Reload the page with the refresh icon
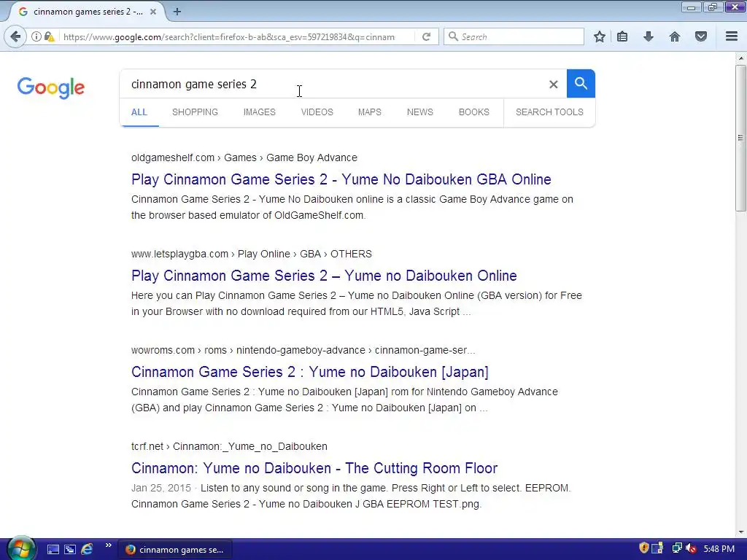The width and height of the screenshot is (747, 560). (x=426, y=36)
